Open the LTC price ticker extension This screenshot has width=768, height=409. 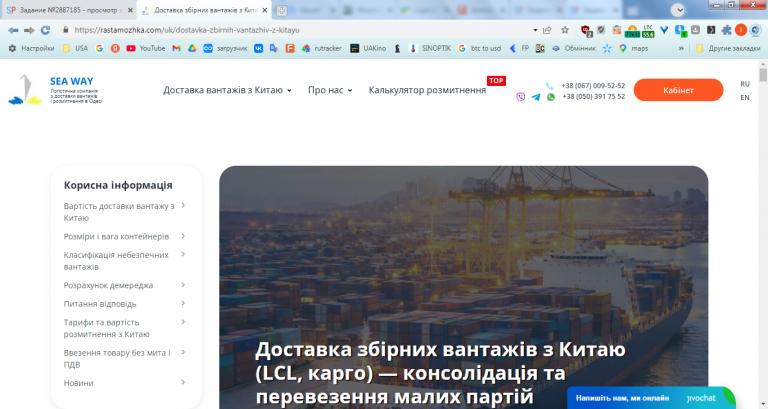[x=648, y=31]
